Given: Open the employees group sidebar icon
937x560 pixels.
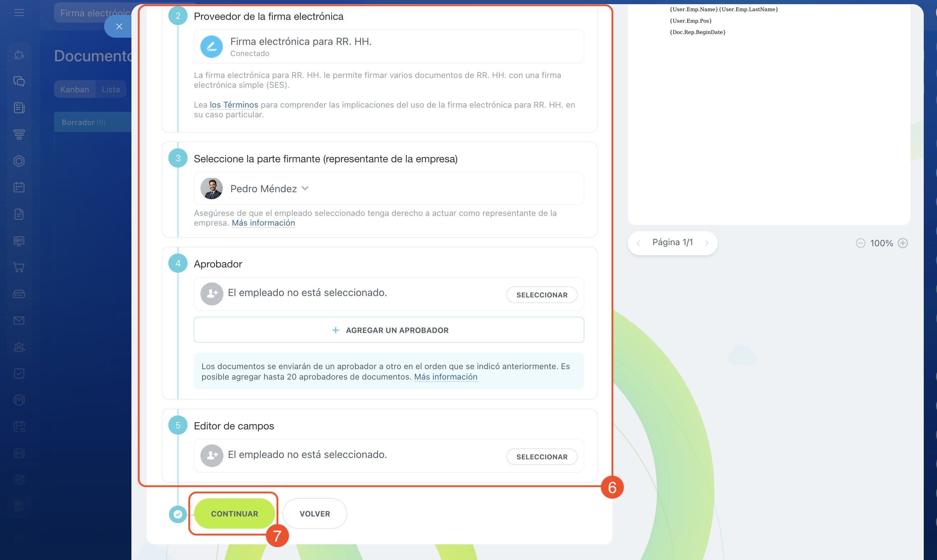Looking at the screenshot, I should click(19, 347).
